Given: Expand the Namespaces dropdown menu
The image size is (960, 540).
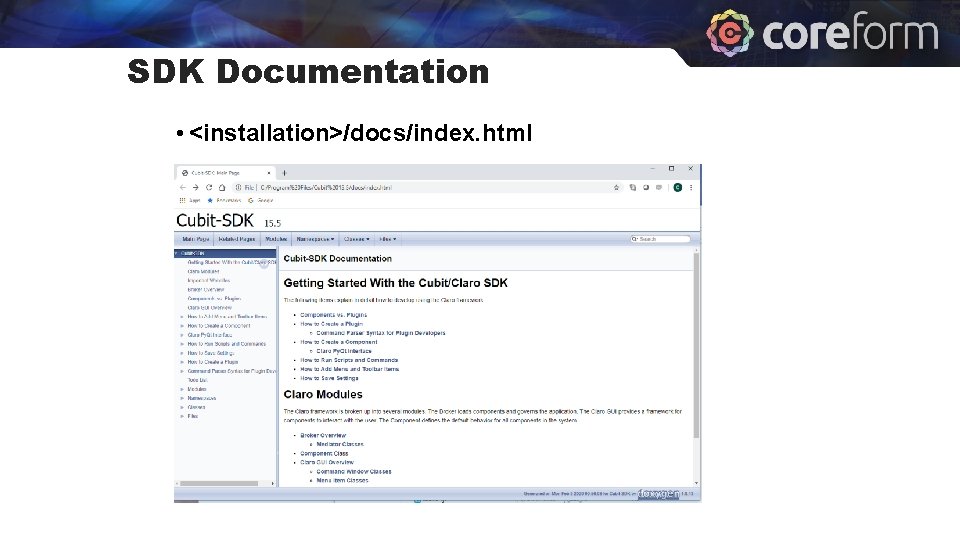Looking at the screenshot, I should tap(315, 239).
